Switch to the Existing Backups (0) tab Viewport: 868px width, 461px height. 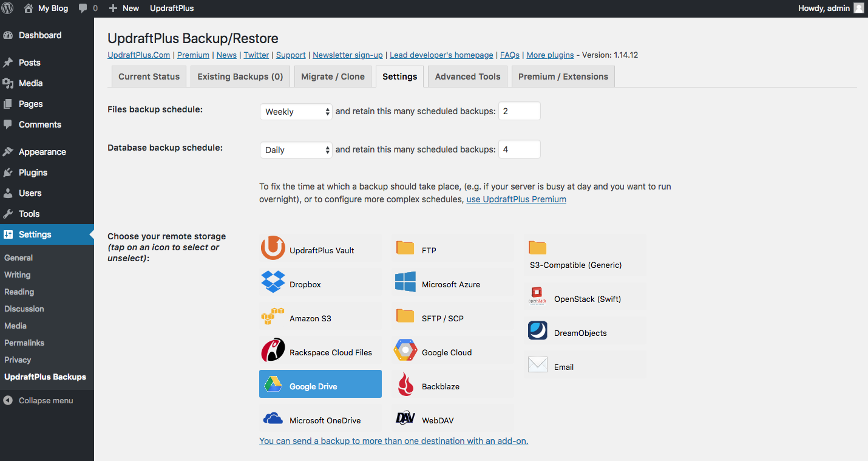pyautogui.click(x=240, y=77)
